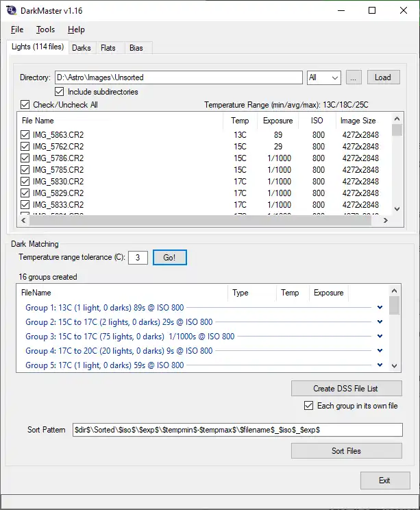The width and height of the screenshot is (420, 510).
Task: Uncheck IMG_5785.CR2 file
Action: tap(25, 170)
